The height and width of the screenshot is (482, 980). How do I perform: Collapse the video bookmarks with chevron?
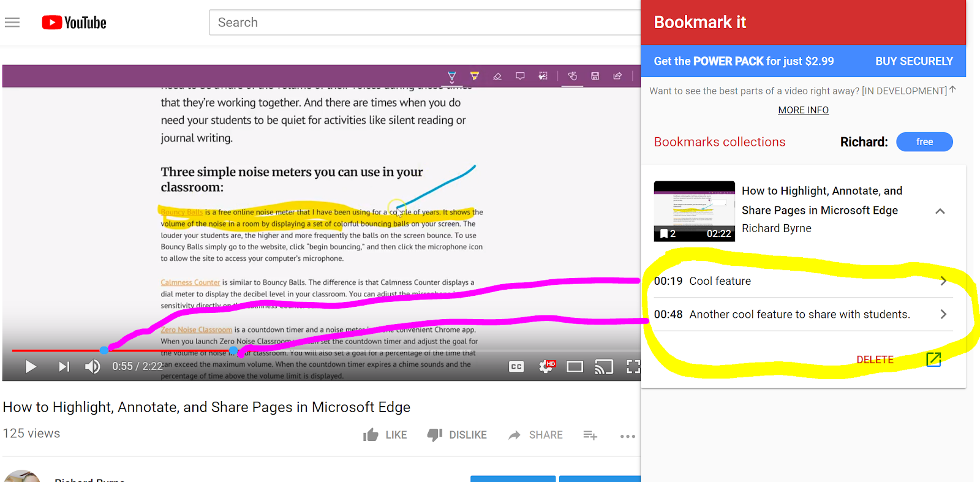point(940,211)
